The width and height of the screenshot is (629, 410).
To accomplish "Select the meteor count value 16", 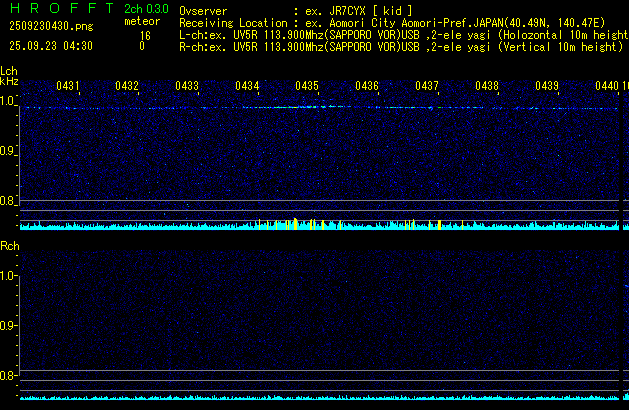I will point(145,35).
